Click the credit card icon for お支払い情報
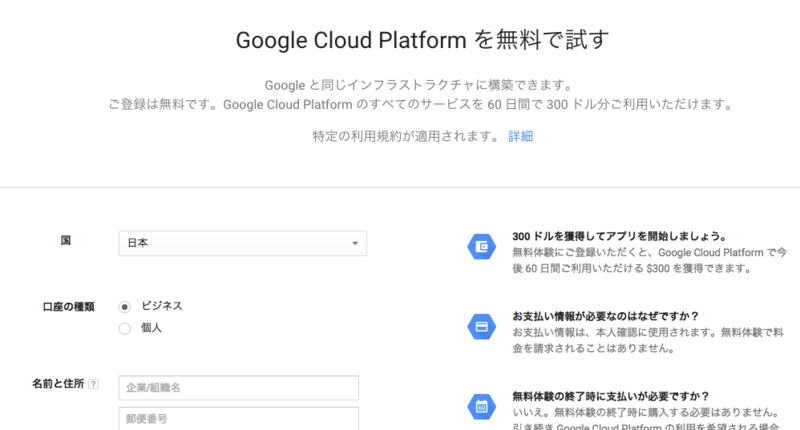This screenshot has height=430, width=800. pyautogui.click(x=482, y=327)
